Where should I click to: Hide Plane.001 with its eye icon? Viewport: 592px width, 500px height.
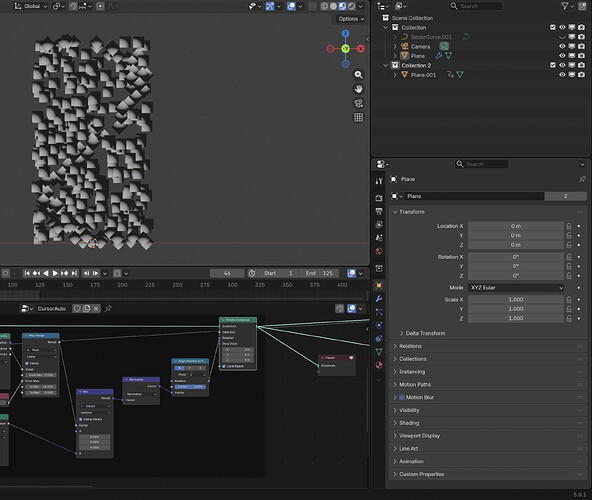pos(562,75)
